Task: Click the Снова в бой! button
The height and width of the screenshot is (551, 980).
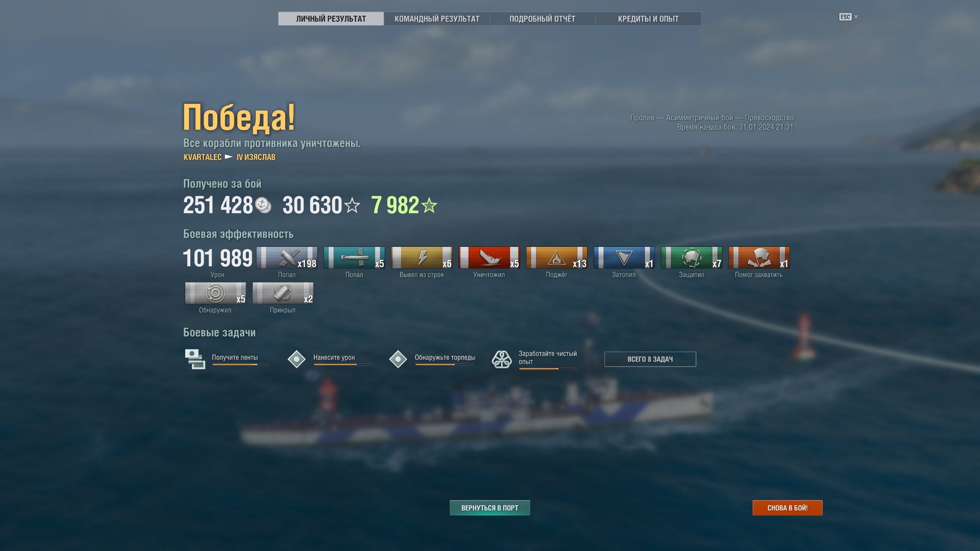Action: click(787, 508)
